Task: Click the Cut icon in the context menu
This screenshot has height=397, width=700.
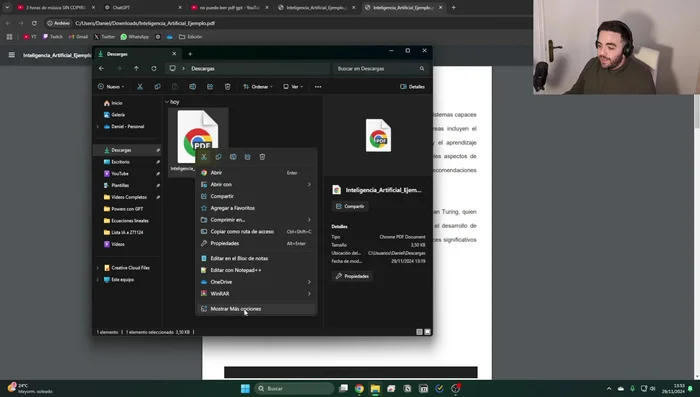Action: tap(204, 157)
